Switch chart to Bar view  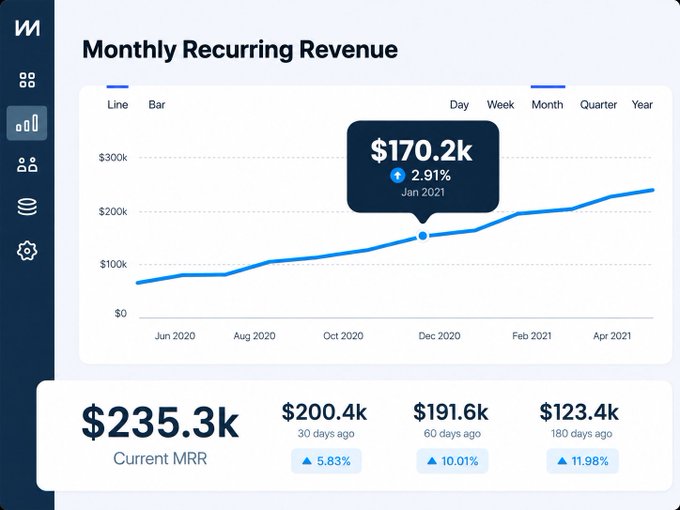[x=157, y=105]
